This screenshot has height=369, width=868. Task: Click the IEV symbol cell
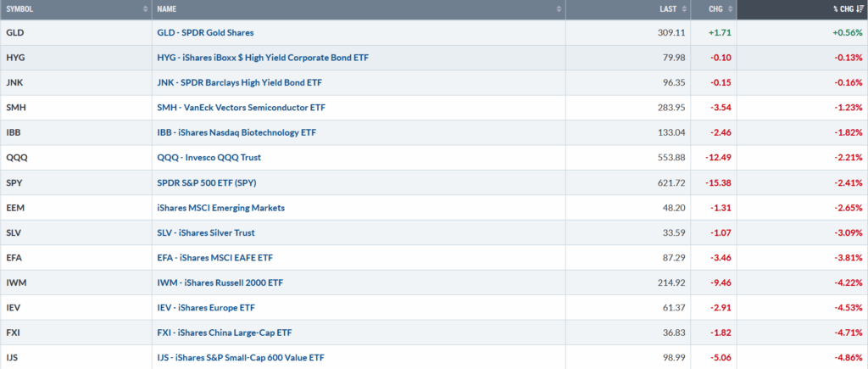coord(13,308)
